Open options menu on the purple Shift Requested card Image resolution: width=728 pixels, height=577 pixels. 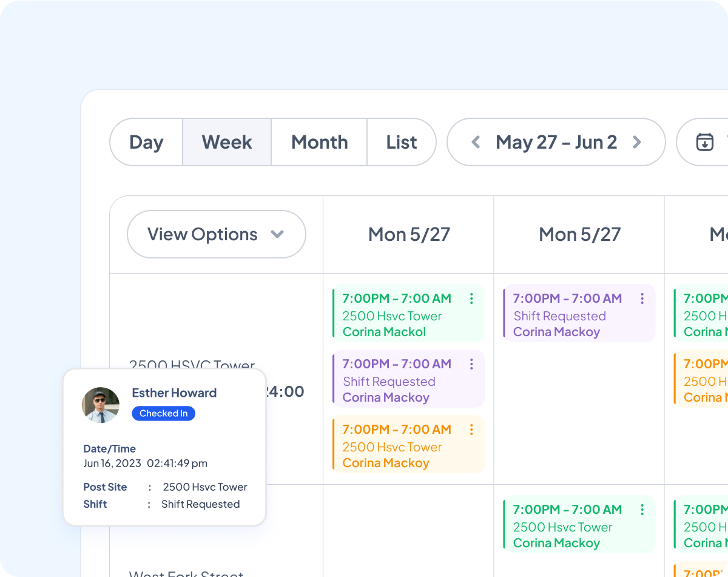tap(471, 364)
